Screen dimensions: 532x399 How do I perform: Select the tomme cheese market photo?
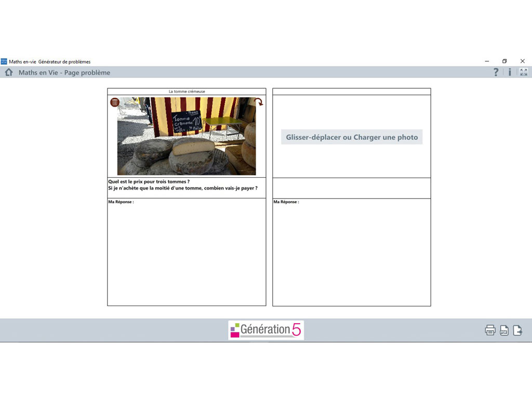coord(187,136)
